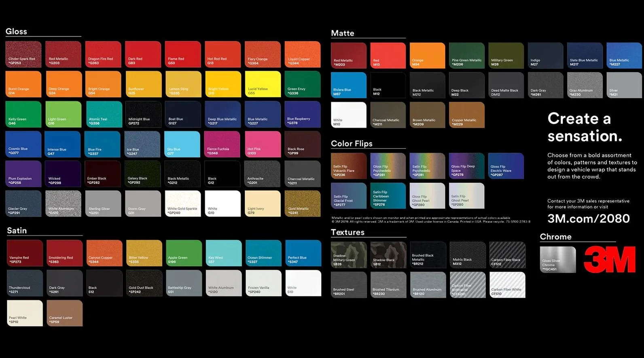Select the Frozen Vanilla SP240 swatch
The height and width of the screenshot is (358, 644).
[264, 283]
